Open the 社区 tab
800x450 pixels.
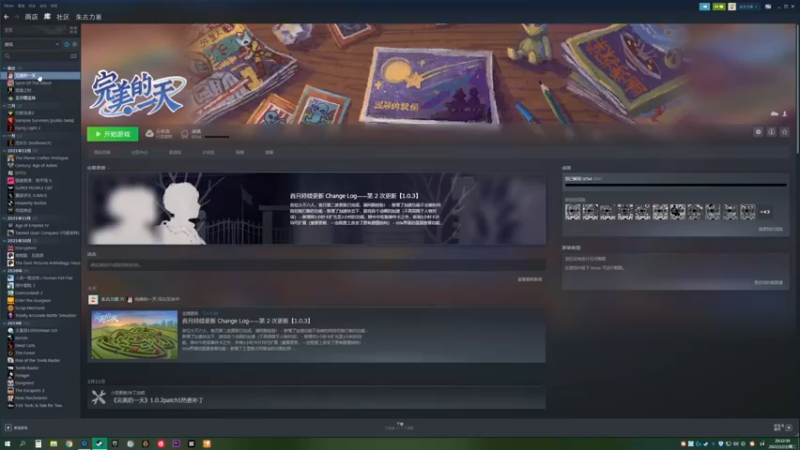(63, 17)
